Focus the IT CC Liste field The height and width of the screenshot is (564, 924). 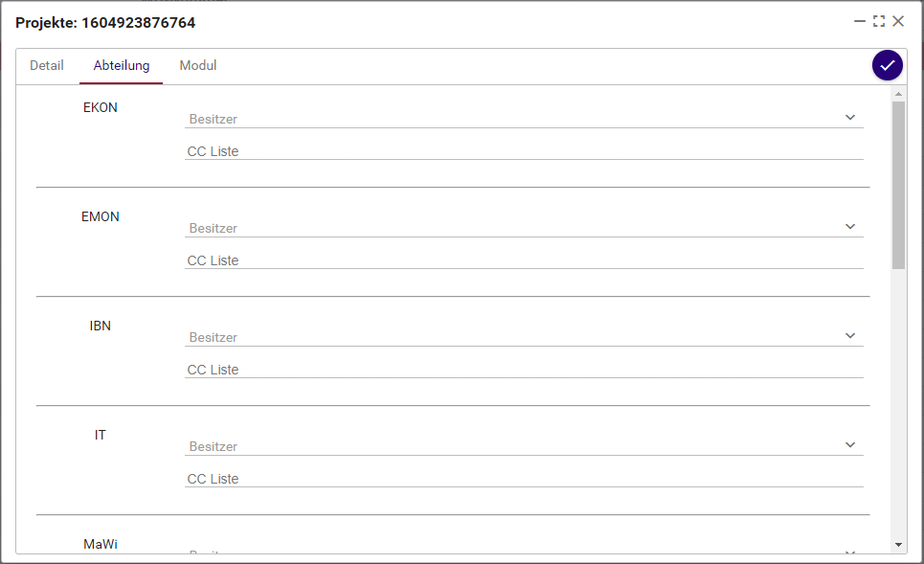(x=523, y=479)
